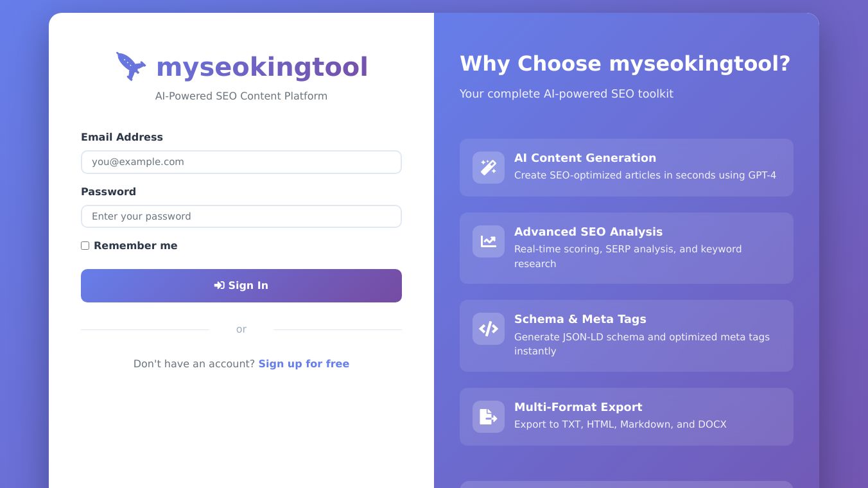
Task: Click the rocket logo icon
Action: click(x=131, y=66)
